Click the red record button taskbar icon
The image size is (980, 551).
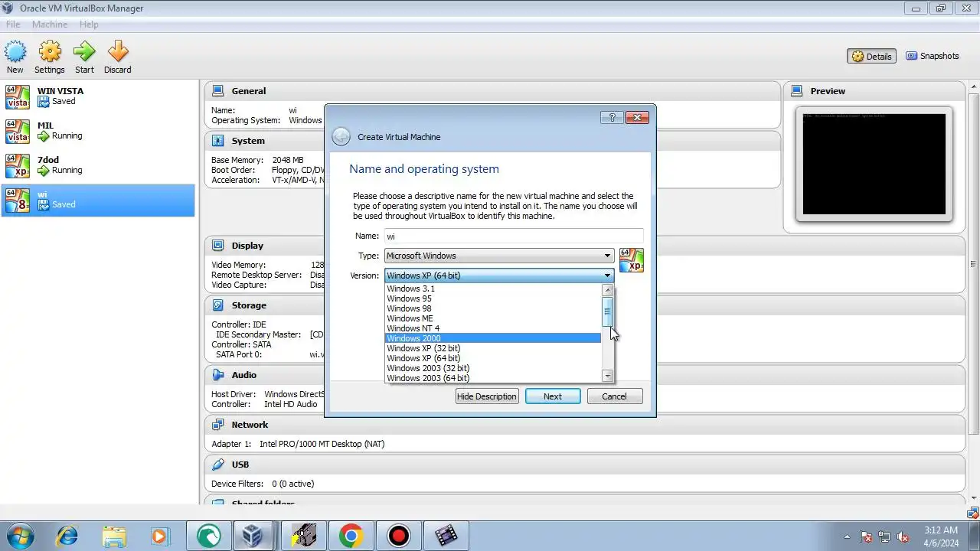pyautogui.click(x=398, y=536)
